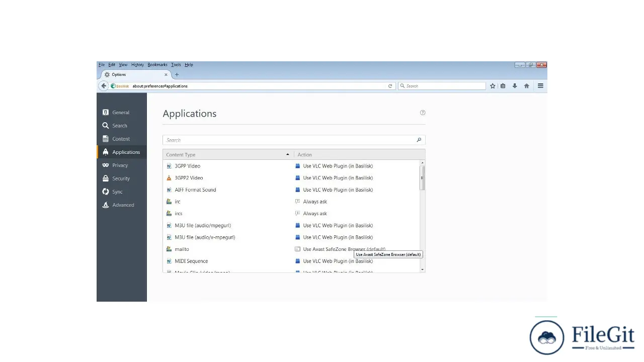Open the Content preferences section

click(x=122, y=139)
